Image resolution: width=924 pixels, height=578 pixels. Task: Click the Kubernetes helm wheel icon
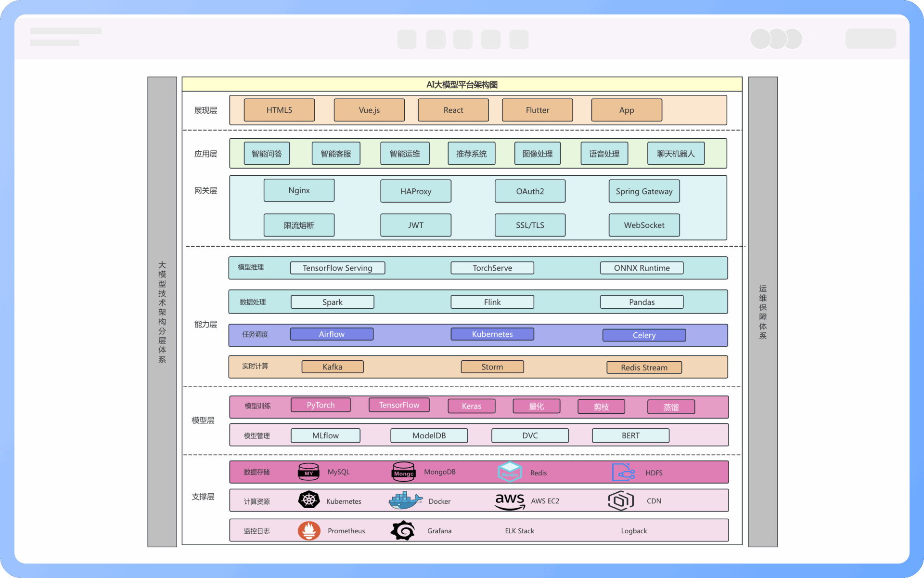309,500
